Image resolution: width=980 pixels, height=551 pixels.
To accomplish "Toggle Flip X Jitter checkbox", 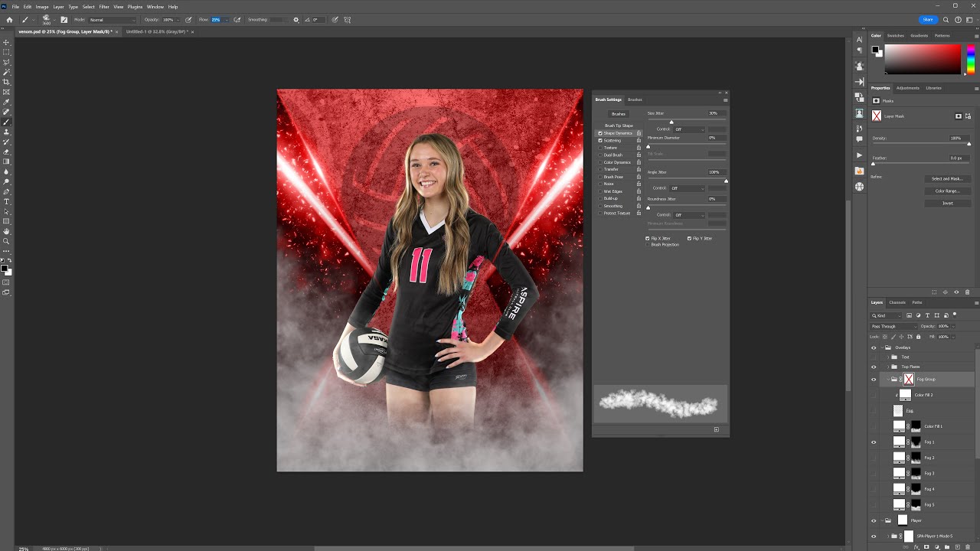I will point(648,238).
